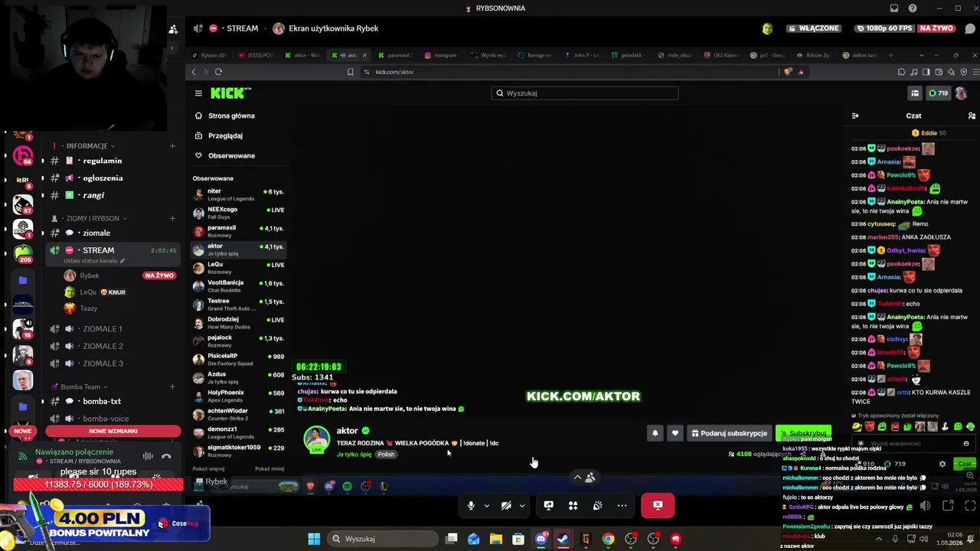This screenshot has height=551, width=980.
Task: Collapse the Kick chat panel
Action: coord(855,116)
